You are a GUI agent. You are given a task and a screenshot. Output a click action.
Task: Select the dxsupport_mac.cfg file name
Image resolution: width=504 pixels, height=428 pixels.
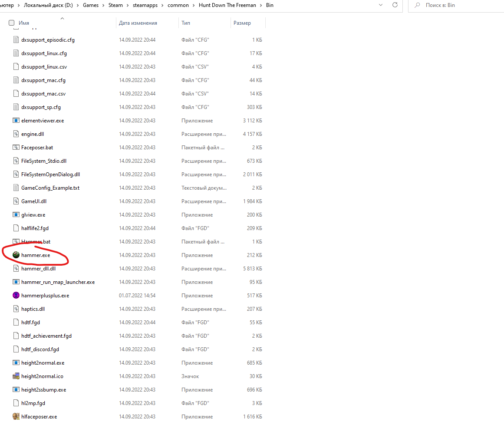pyautogui.click(x=43, y=80)
